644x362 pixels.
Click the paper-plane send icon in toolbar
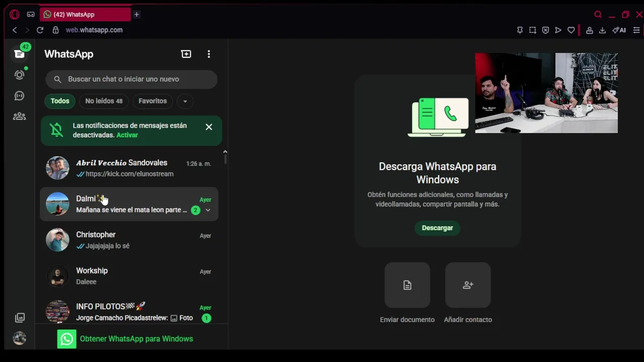coord(558,30)
